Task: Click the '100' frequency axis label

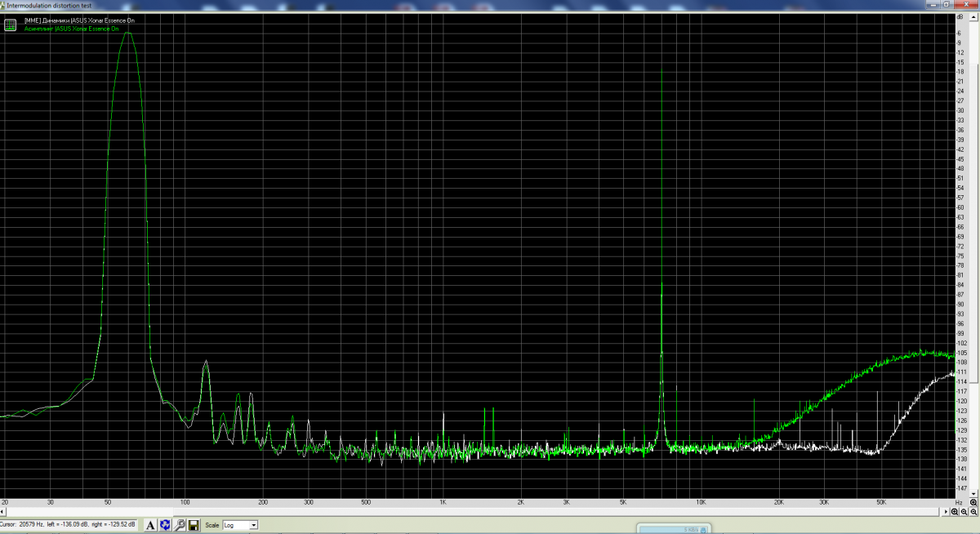Action: [x=185, y=502]
